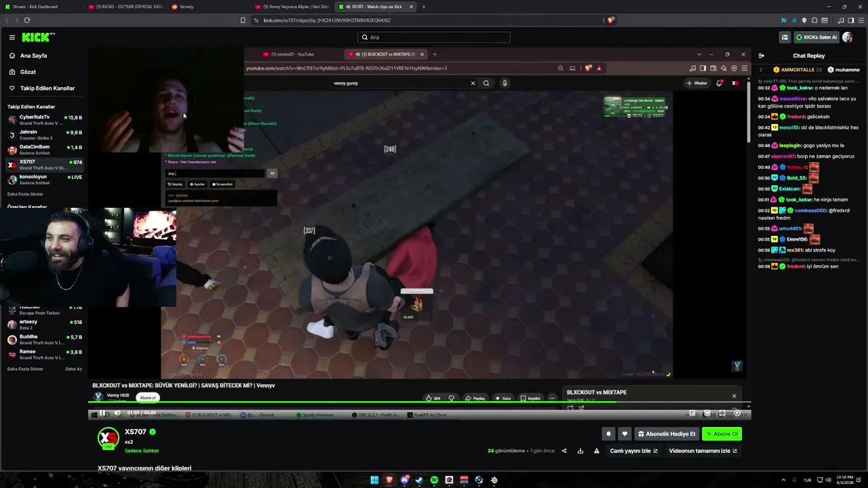Screen dimensions: 868x488
Task: Follow XS707 with the heart button
Action: (625, 434)
